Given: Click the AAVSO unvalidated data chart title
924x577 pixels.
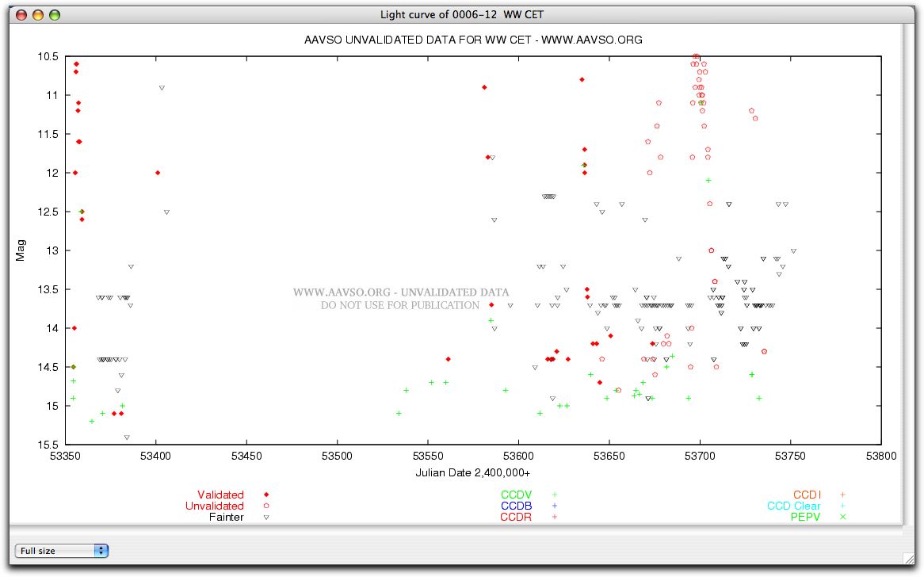Looking at the screenshot, I should [473, 40].
